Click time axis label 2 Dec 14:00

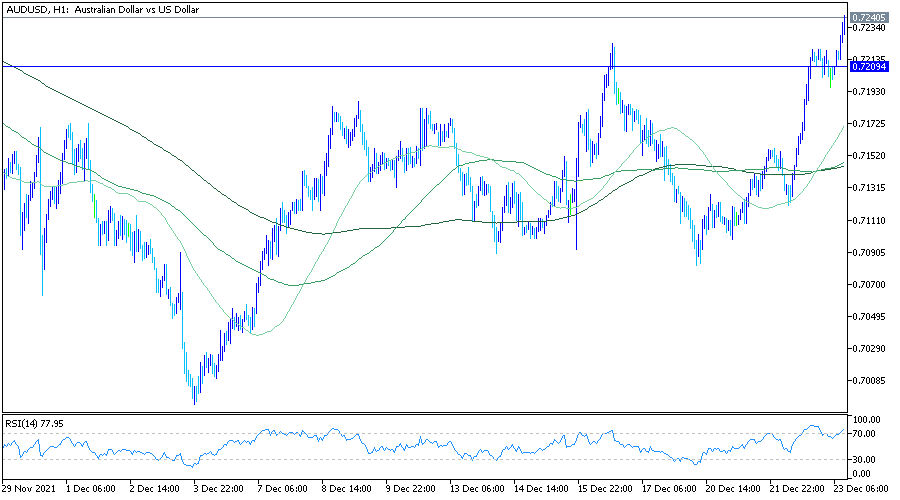click(x=154, y=489)
